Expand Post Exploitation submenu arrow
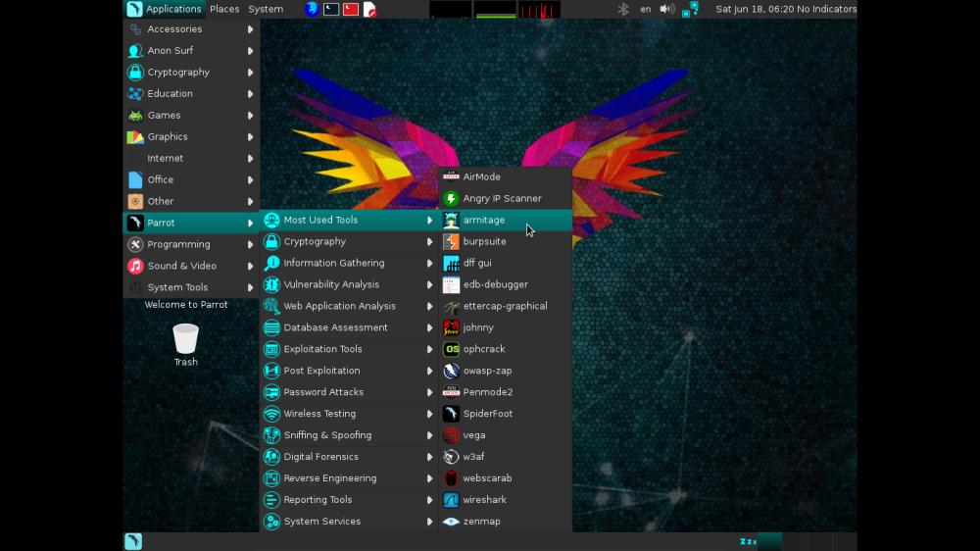 (429, 371)
